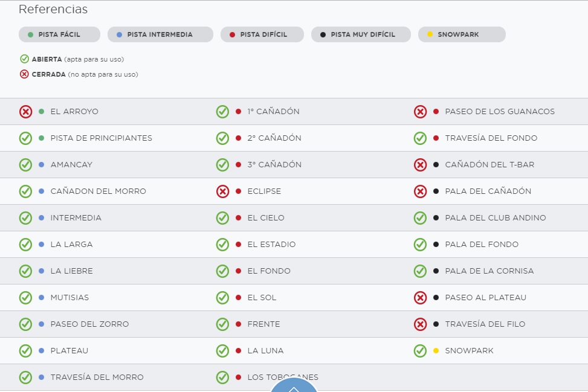Select the Pista Fácil legend pill
The height and width of the screenshot is (392, 588).
point(59,34)
